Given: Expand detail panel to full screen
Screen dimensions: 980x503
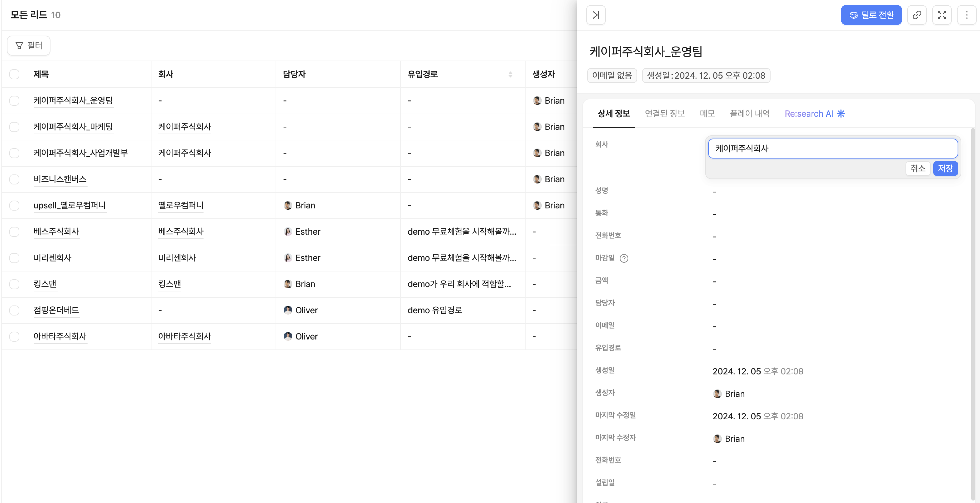Looking at the screenshot, I should coord(942,15).
